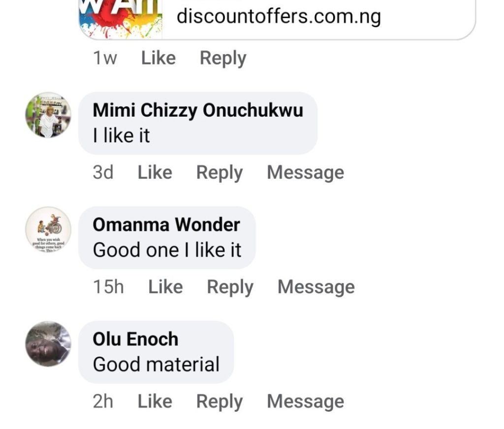Click the 15h timestamp on Omanma's comment
Viewport: 504px width, 429px height.
click(108, 287)
